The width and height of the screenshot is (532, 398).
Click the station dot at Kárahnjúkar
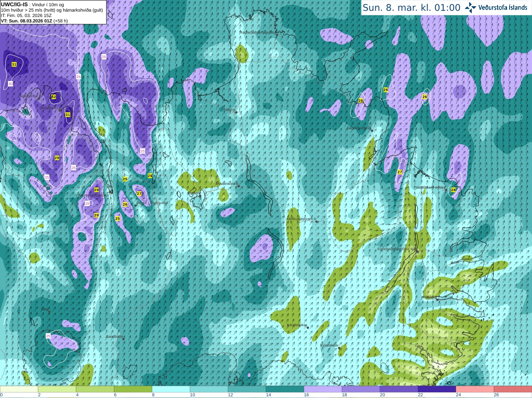click(x=308, y=327)
